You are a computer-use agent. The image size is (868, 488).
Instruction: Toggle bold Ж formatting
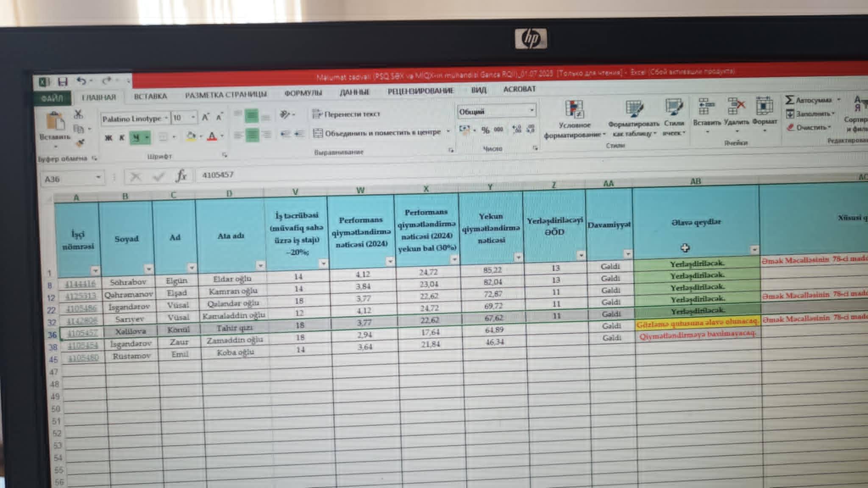pos(108,138)
